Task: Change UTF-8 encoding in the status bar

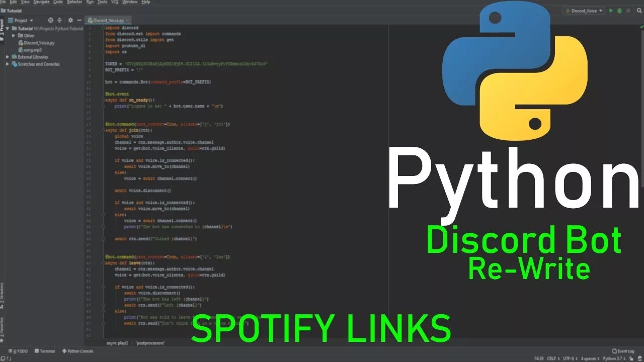Action: [570, 358]
